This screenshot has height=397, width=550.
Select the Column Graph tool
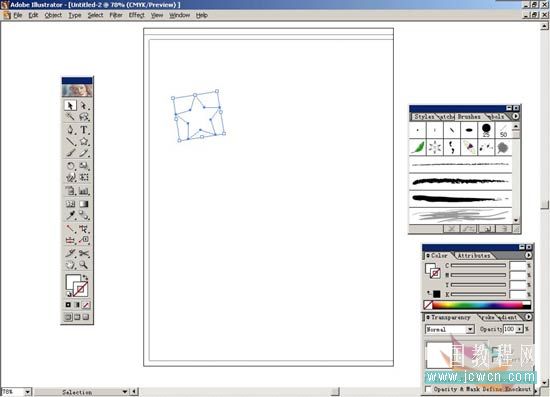tap(84, 191)
